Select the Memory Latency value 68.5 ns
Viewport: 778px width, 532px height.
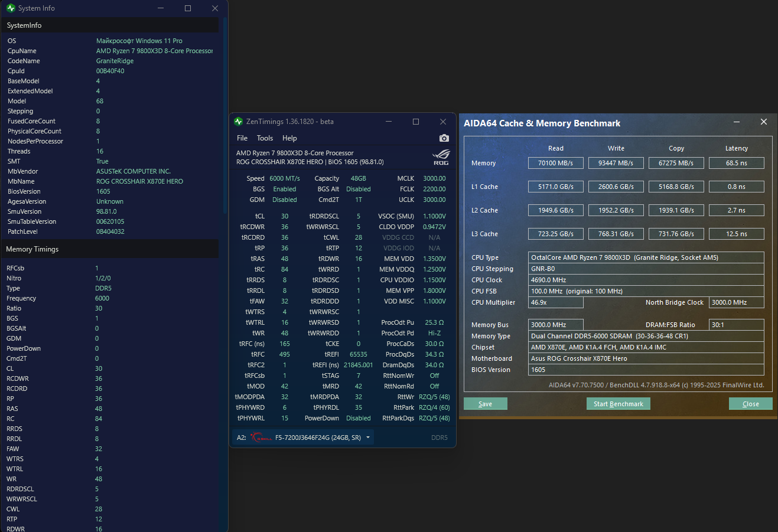coord(737,163)
